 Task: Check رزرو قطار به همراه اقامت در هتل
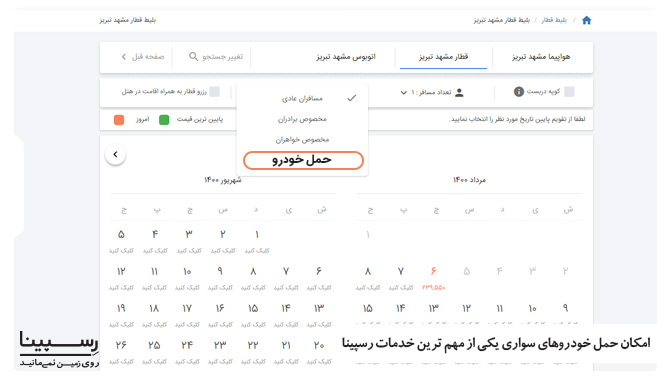click(x=215, y=91)
